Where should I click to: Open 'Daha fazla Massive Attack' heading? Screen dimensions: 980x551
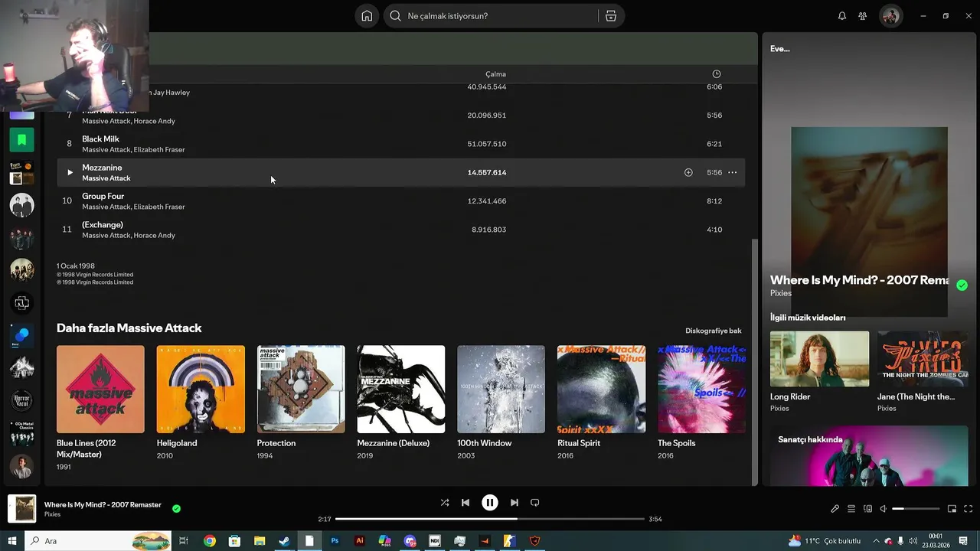coord(129,328)
